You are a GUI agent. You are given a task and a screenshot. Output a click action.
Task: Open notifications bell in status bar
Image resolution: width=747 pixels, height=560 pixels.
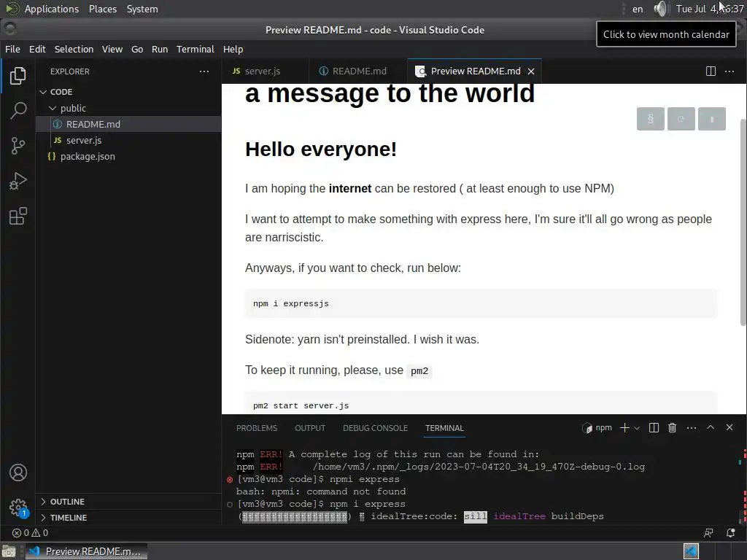[730, 533]
